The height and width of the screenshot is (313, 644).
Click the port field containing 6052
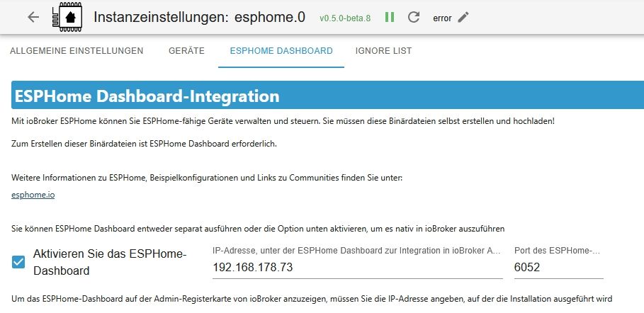(558, 268)
